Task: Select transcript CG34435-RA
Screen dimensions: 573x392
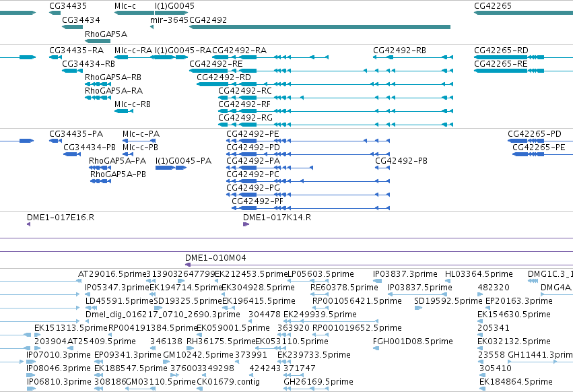Action: click(x=55, y=57)
